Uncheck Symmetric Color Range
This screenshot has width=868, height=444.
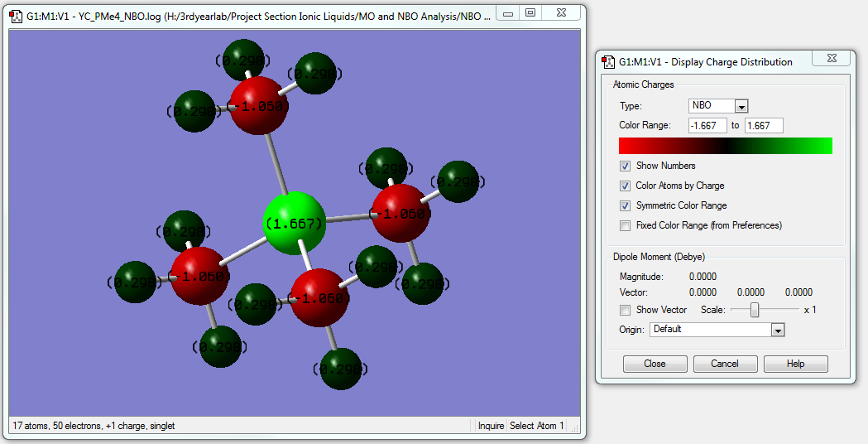tap(625, 205)
